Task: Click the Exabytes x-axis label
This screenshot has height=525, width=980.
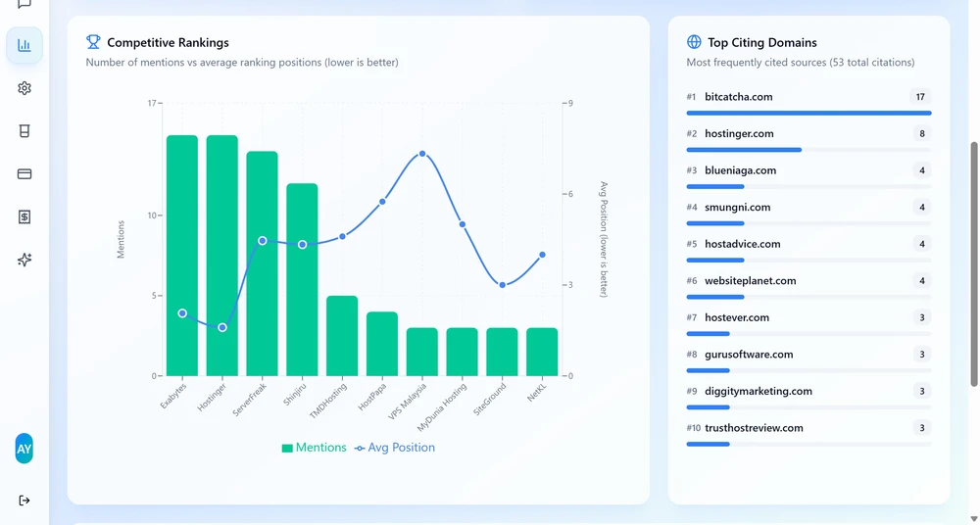Action: (x=173, y=396)
